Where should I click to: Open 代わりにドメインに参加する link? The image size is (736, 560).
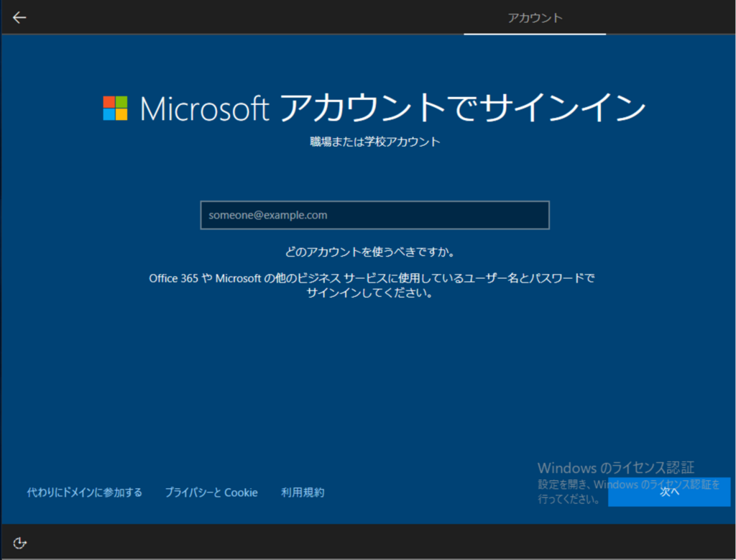coord(85,492)
